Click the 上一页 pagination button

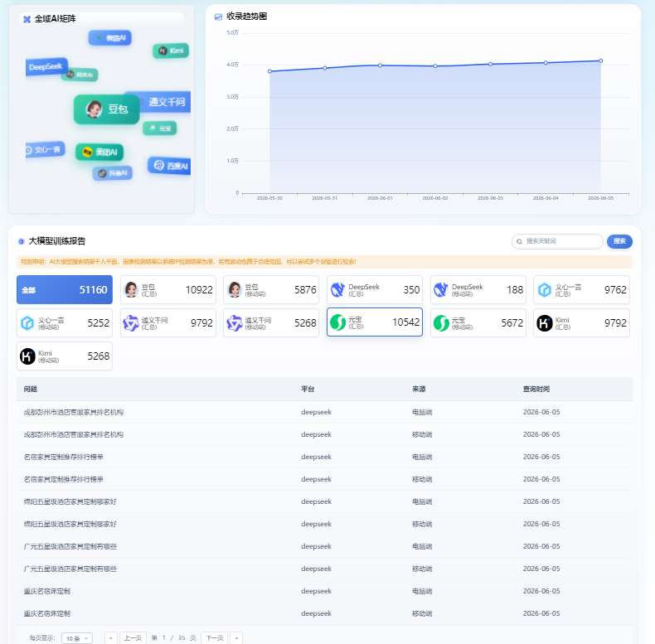[x=133, y=638]
